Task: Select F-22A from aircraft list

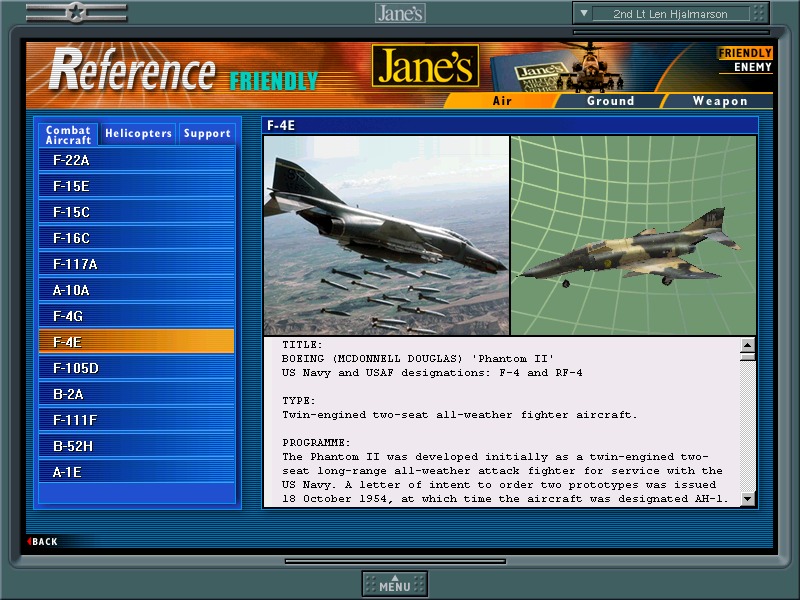Action: click(136, 160)
